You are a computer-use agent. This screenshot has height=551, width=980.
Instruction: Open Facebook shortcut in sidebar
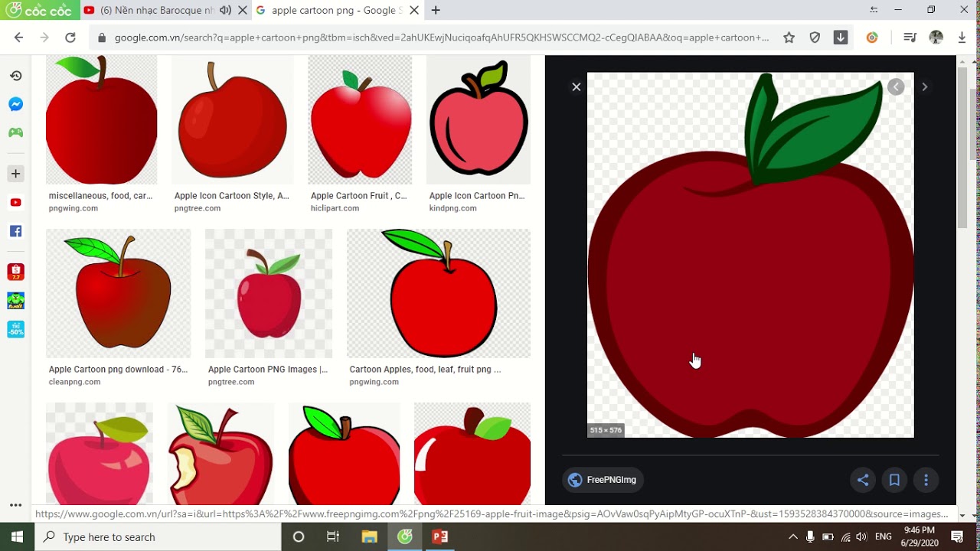coord(15,231)
